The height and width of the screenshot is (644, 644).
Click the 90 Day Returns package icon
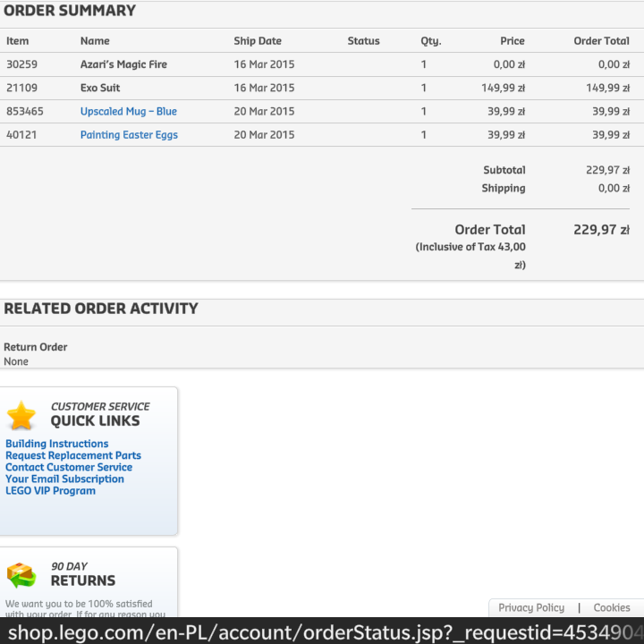[21, 575]
